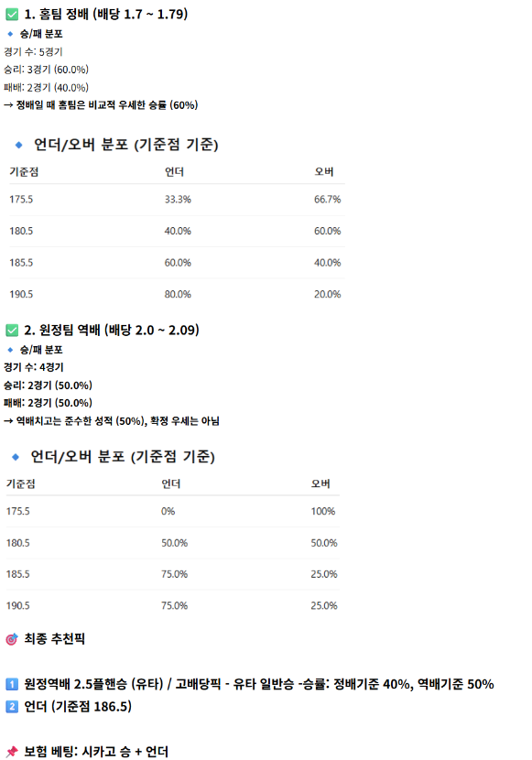Click the blue diamond before first 승/패 분포

10,34
